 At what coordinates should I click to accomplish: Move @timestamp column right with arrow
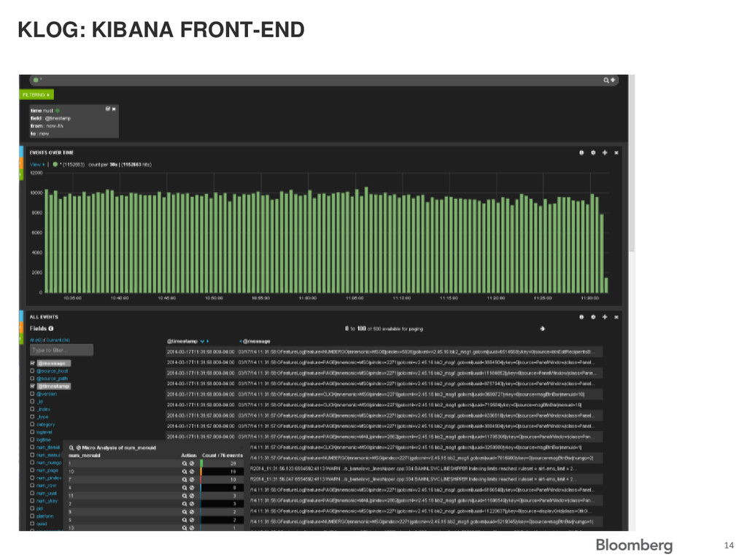click(208, 341)
